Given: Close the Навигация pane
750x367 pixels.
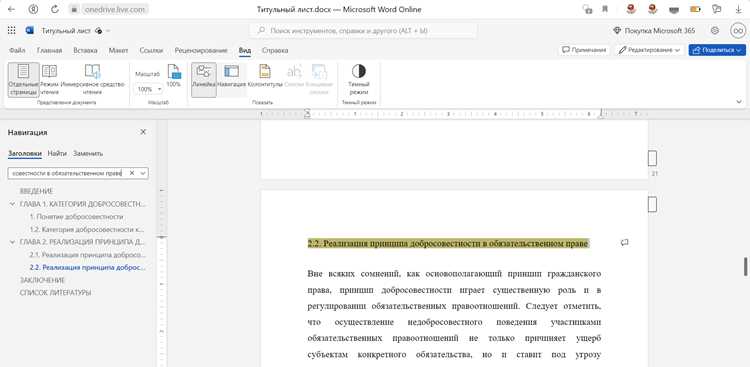Looking at the screenshot, I should (143, 132).
